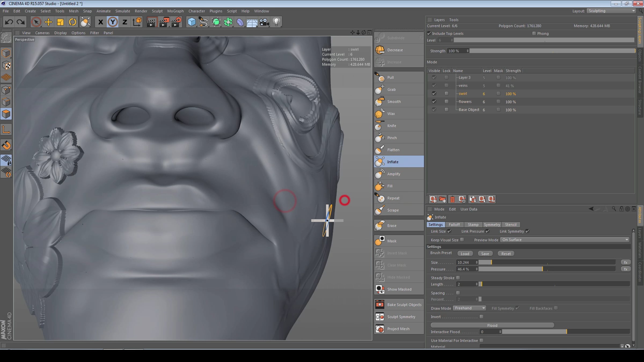Click the Redo arrow in toolbar
This screenshot has width=644, height=362.
click(x=21, y=22)
